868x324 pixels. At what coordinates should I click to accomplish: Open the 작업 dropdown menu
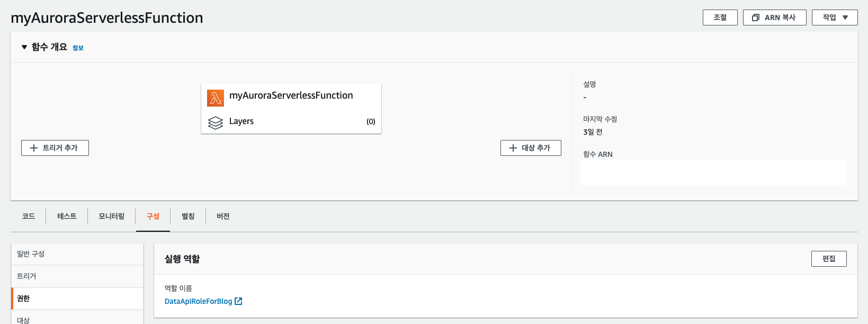(x=835, y=17)
